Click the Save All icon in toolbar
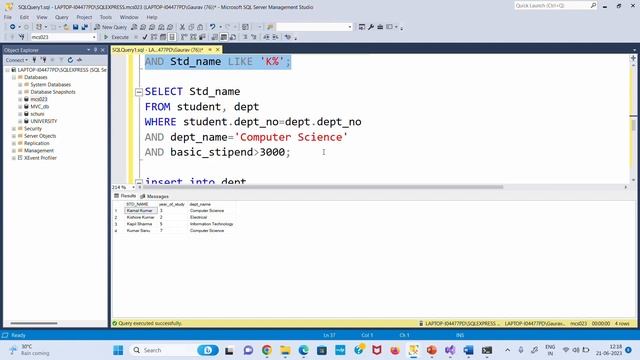Image resolution: width=640 pixels, height=360 pixels. pyautogui.click(x=84, y=27)
